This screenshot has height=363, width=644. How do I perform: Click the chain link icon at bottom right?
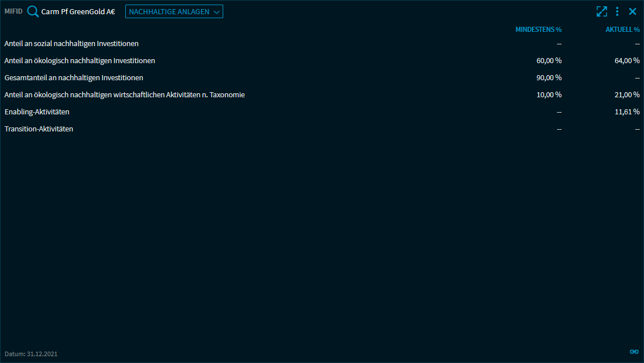point(634,352)
